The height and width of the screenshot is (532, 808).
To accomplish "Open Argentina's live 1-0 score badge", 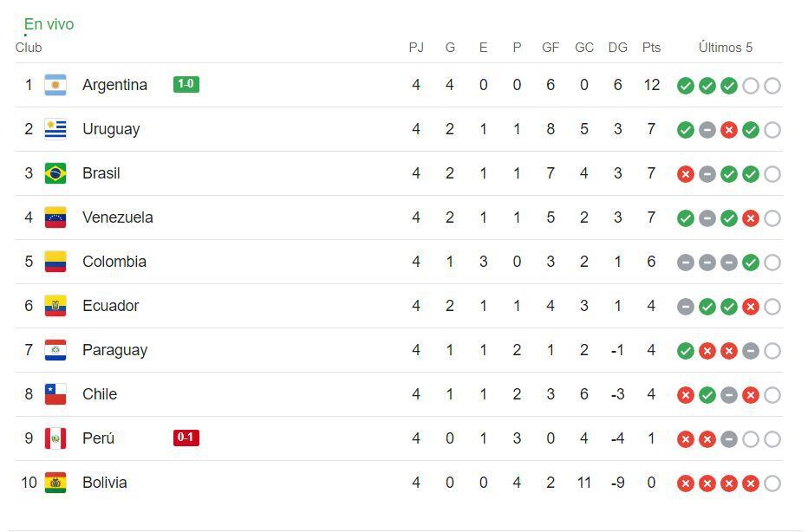I will point(186,84).
